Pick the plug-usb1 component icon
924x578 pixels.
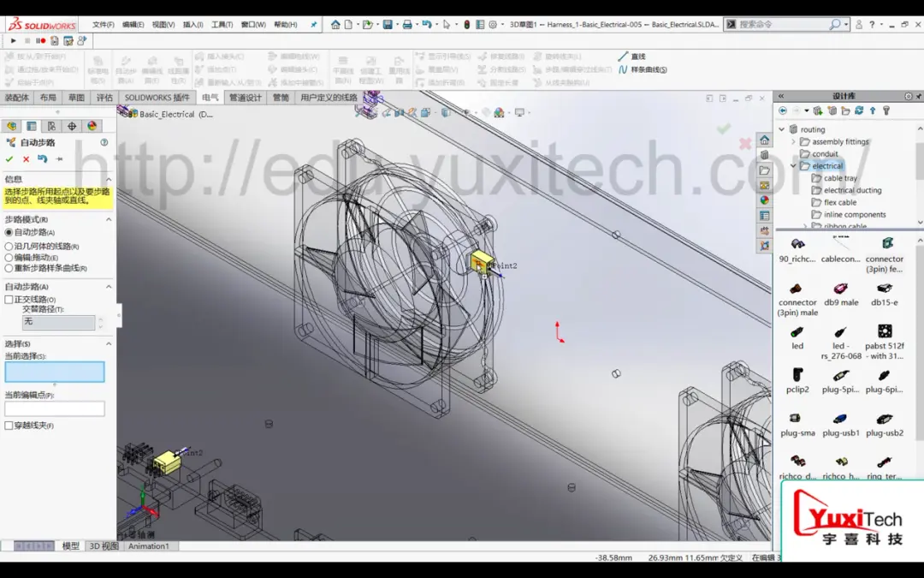[841, 424]
